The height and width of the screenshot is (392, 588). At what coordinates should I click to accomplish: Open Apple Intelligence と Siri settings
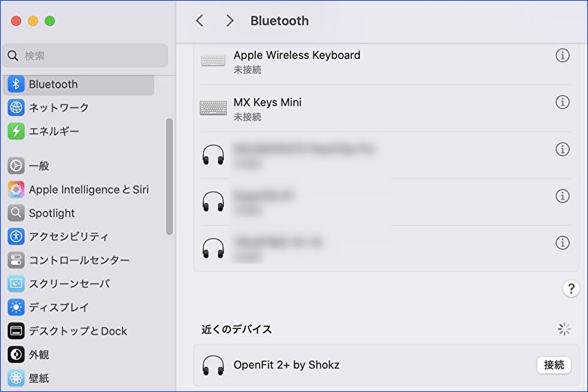pyautogui.click(x=89, y=189)
